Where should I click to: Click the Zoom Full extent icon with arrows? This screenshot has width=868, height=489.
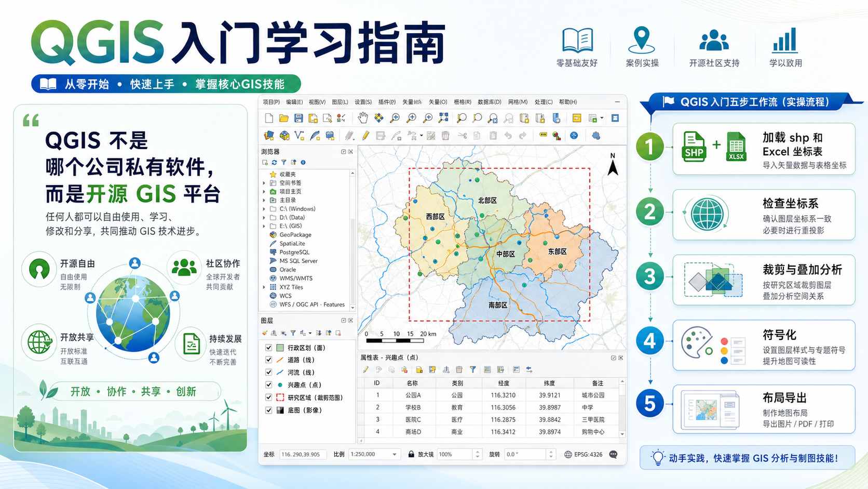[443, 118]
